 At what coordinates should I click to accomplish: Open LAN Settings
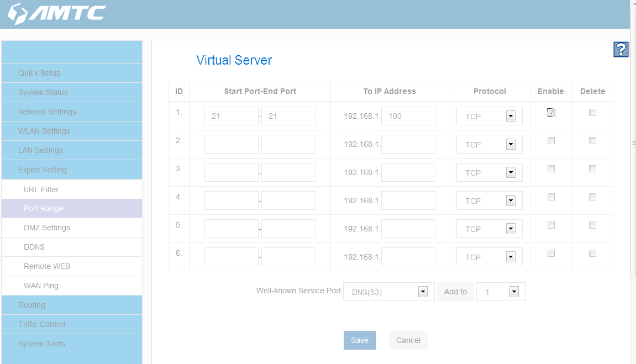(72, 150)
